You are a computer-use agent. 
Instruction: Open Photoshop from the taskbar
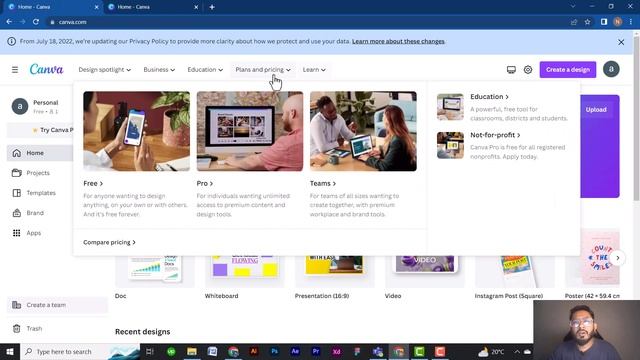coord(274,351)
